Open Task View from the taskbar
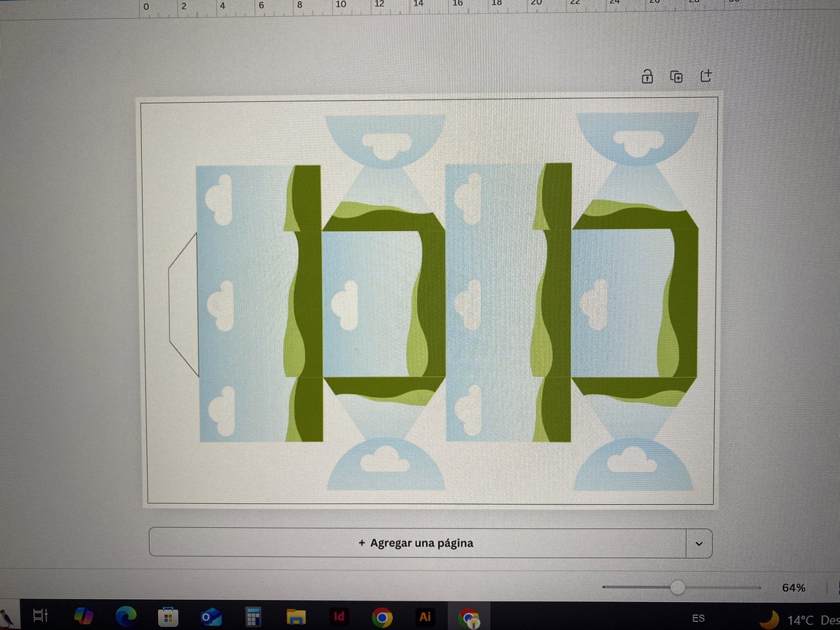The image size is (840, 630). tap(41, 616)
